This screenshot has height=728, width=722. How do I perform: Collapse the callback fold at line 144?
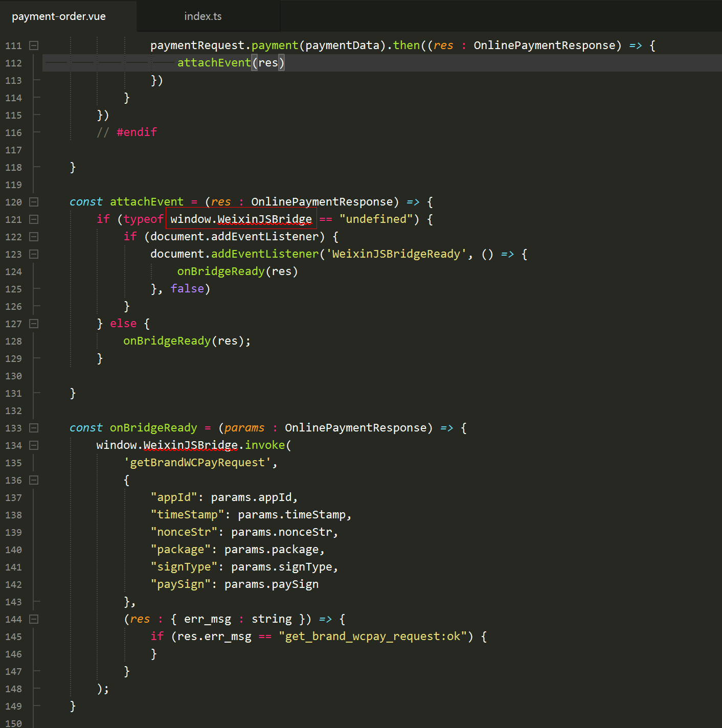34,619
